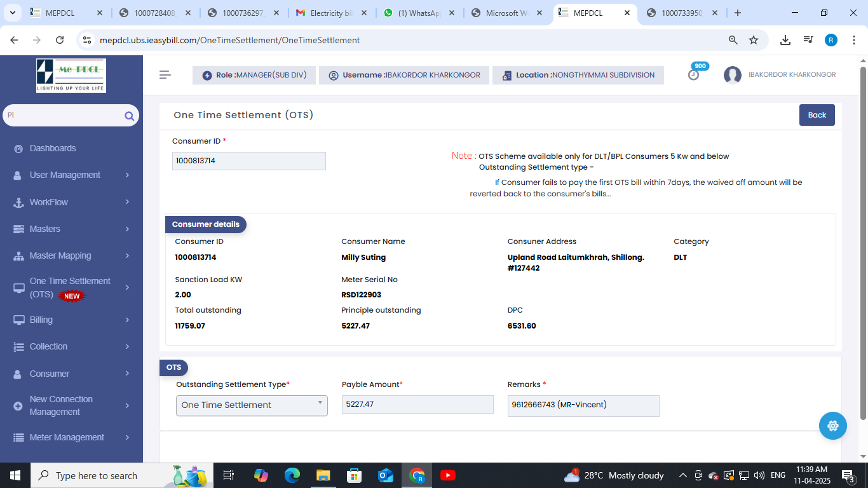This screenshot has width=868, height=488.
Task: Click the Masters icon in sidebar
Action: point(18,229)
